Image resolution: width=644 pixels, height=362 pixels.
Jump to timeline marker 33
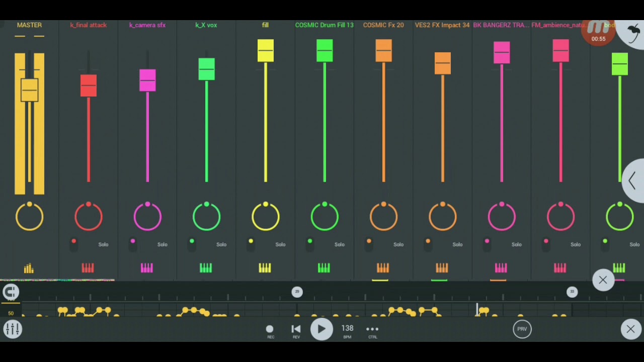pos(572,292)
